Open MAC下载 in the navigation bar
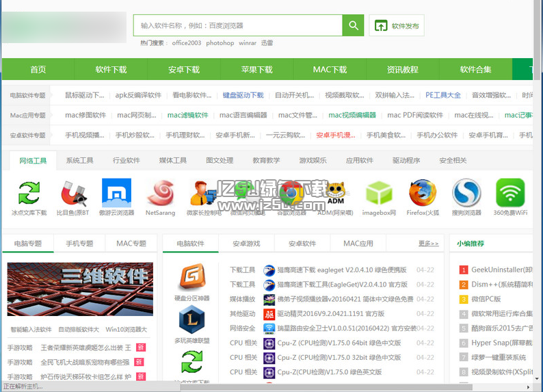 point(330,70)
